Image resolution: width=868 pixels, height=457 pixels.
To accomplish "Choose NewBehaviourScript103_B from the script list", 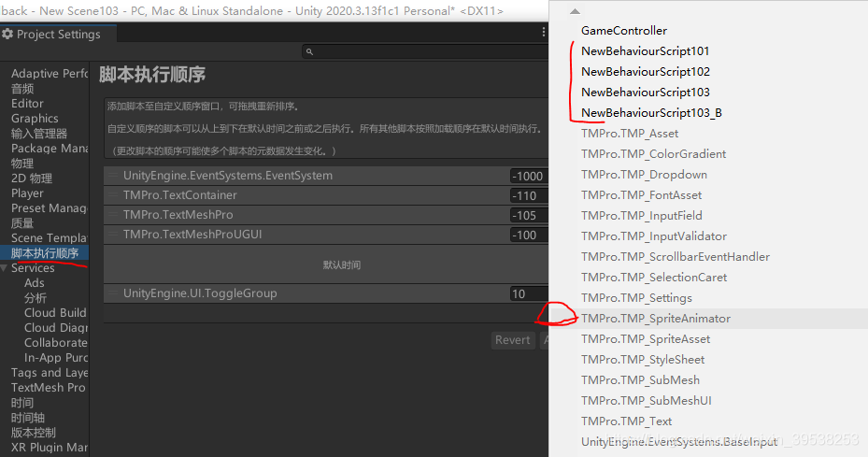I will click(651, 113).
